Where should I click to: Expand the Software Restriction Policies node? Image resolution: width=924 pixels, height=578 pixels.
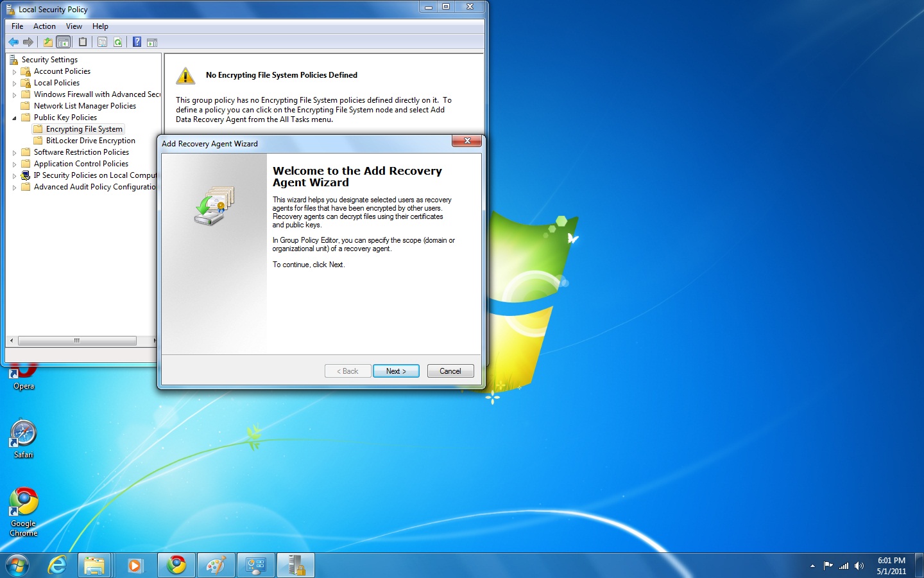(x=14, y=153)
